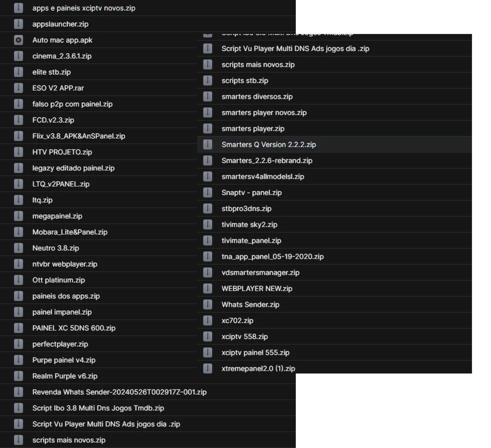Select the file name smarters player novos.zip
Image resolution: width=491 pixels, height=448 pixels.
pyautogui.click(x=264, y=112)
